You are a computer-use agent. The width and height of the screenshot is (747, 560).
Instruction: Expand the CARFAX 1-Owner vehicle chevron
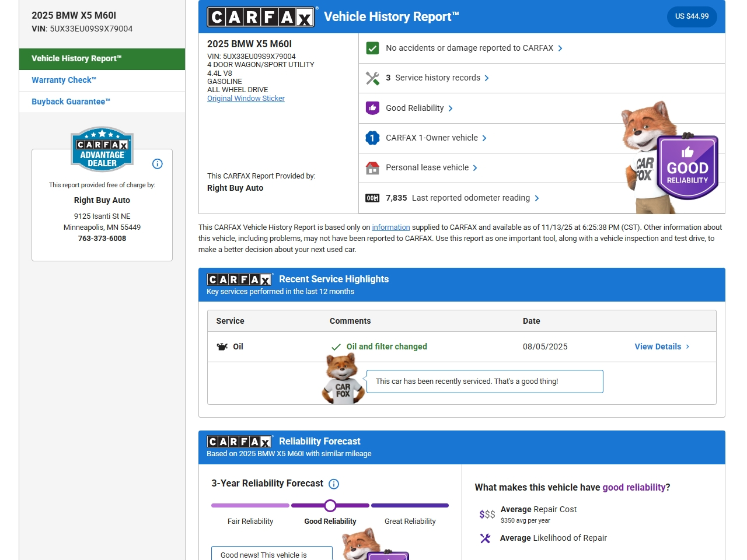pyautogui.click(x=484, y=138)
